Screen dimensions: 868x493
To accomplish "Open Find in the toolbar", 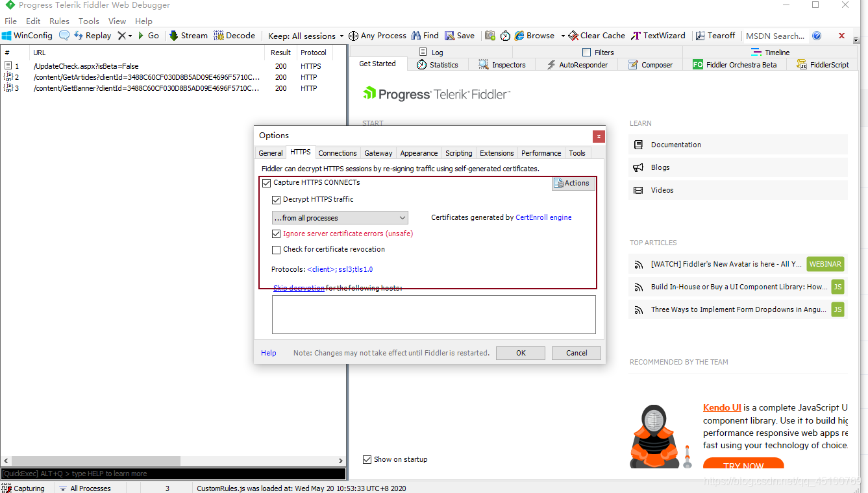I will (425, 36).
